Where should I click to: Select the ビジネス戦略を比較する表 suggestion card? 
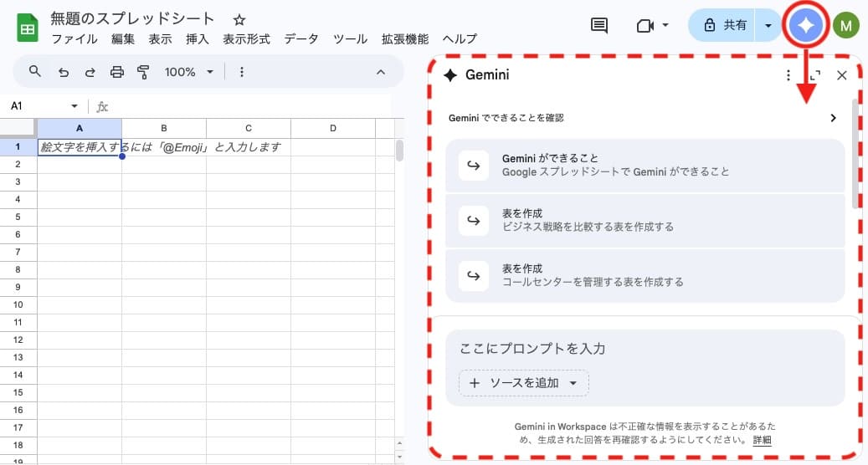tap(645, 220)
